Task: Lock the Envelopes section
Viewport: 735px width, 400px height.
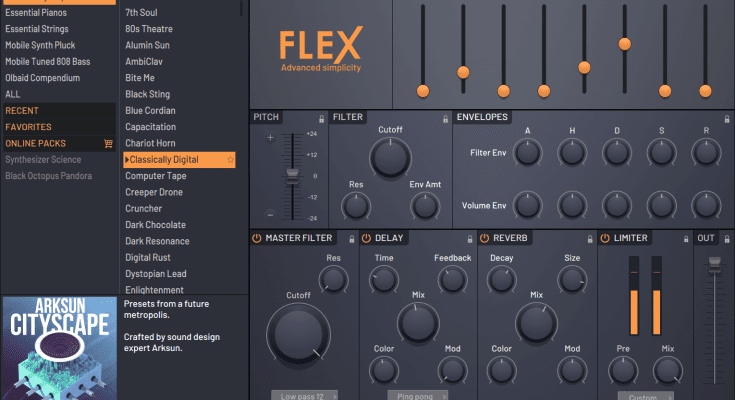Action: pyautogui.click(x=725, y=118)
